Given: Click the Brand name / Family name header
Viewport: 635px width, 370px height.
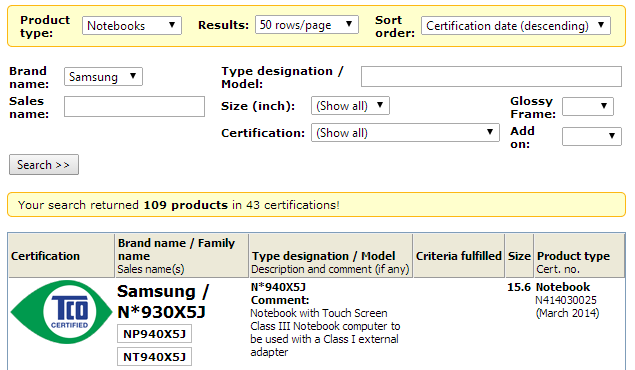Looking at the screenshot, I should [176, 249].
